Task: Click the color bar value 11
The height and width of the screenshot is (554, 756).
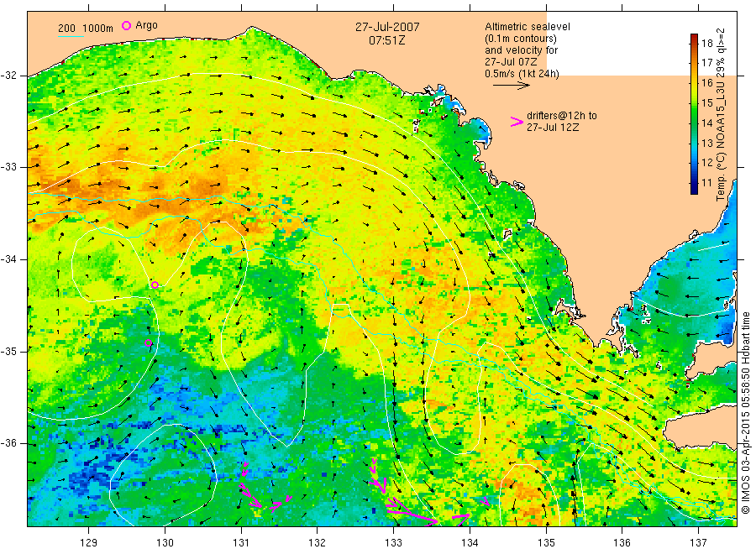Action: pos(706,183)
